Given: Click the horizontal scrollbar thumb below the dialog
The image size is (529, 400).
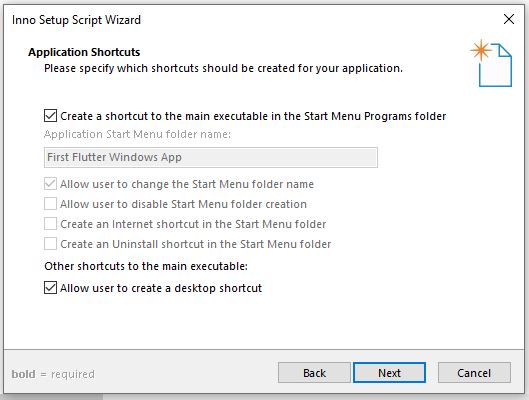Looking at the screenshot, I should 52,397.
